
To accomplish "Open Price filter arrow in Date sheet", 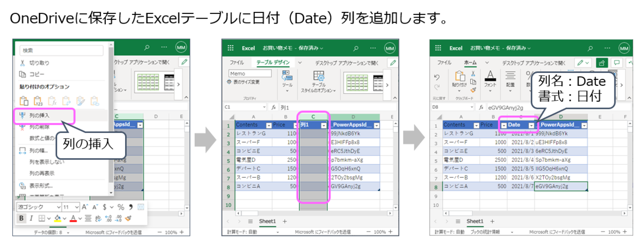I will pyautogui.click(x=504, y=125).
